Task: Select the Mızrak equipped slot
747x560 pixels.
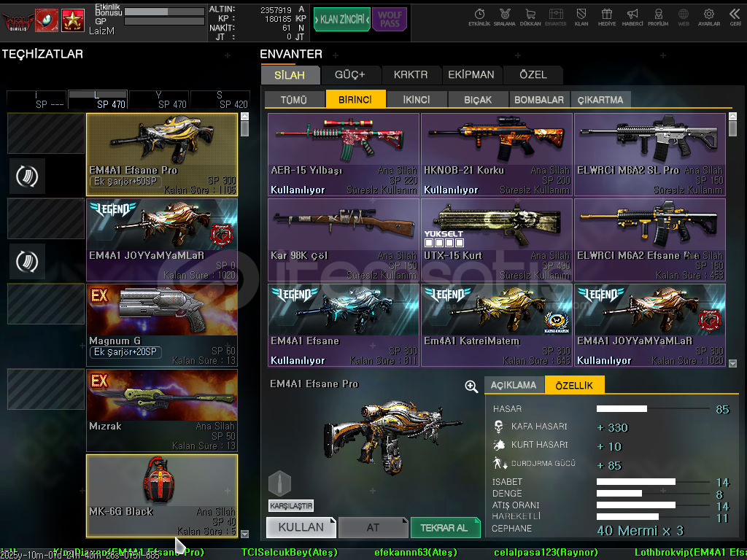Action: point(162,410)
